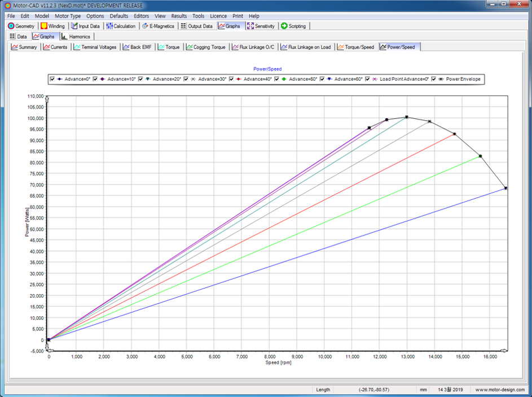Toggle the Advance=20° series checkbox
This screenshot has width=532, height=397.
click(x=140, y=79)
